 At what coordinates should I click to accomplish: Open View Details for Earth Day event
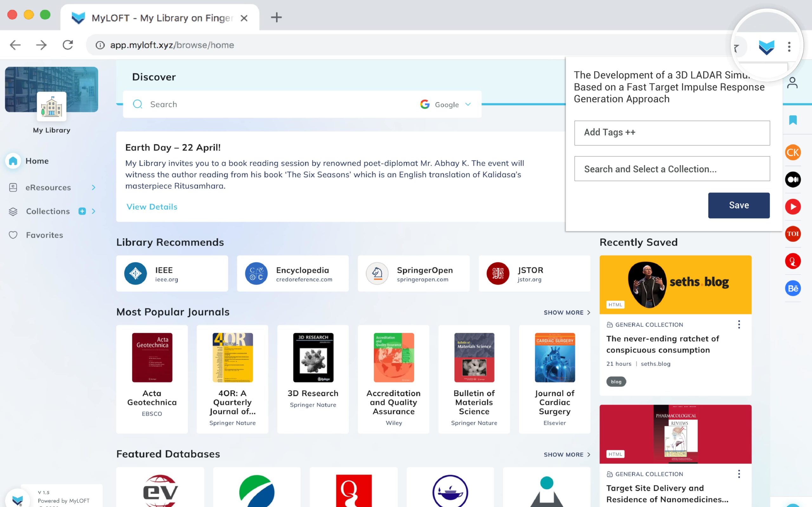[152, 207]
